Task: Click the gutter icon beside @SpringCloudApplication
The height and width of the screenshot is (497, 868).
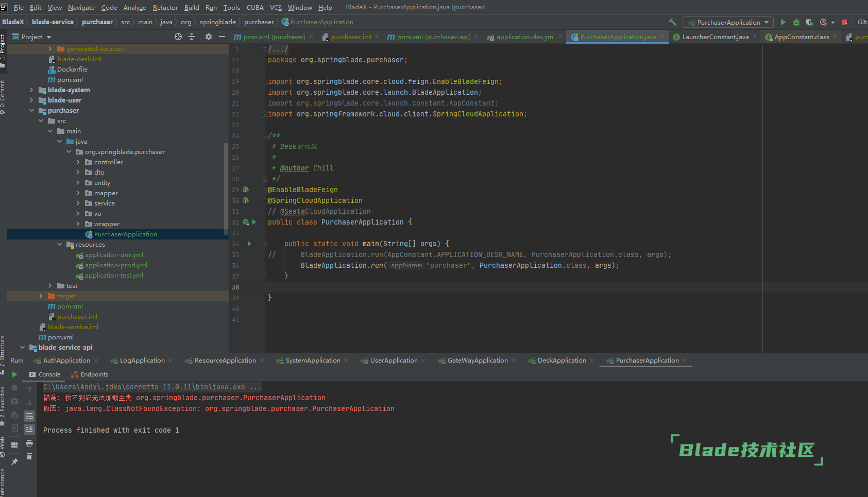Action: pos(246,200)
